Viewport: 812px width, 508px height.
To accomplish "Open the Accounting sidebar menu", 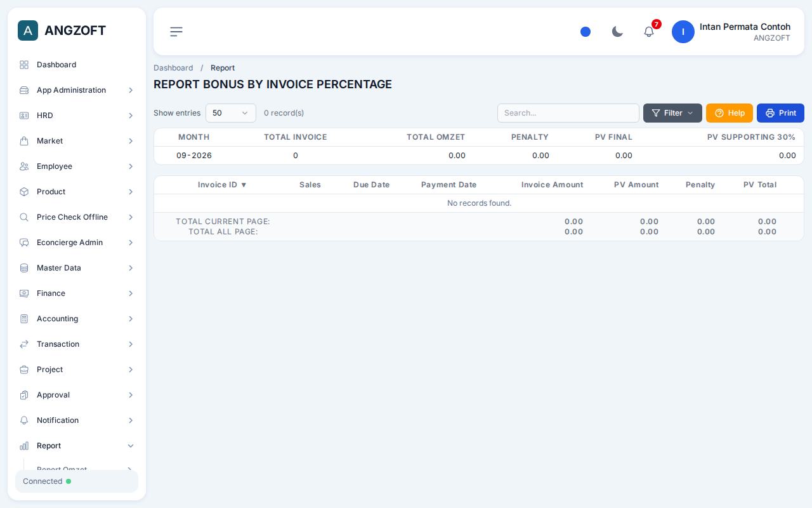I will [77, 319].
